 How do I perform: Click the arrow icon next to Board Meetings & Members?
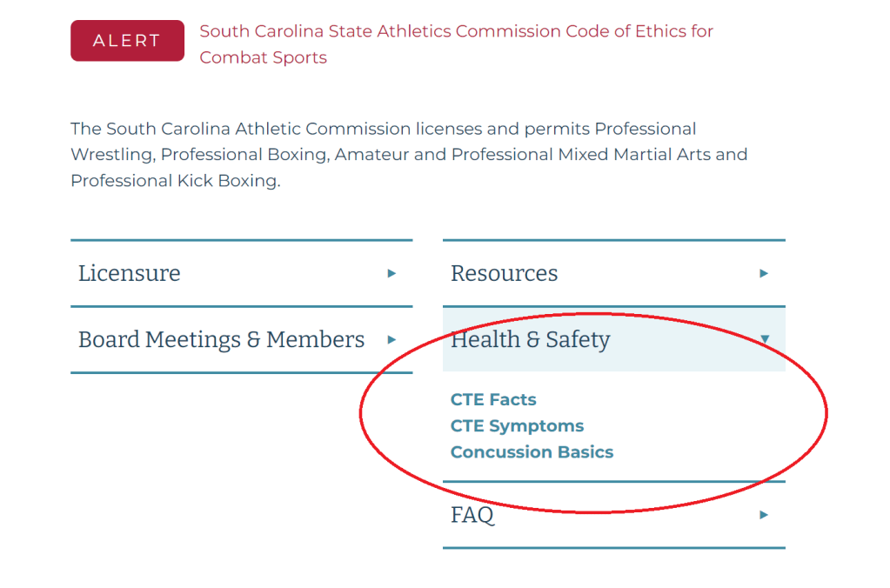tap(391, 339)
